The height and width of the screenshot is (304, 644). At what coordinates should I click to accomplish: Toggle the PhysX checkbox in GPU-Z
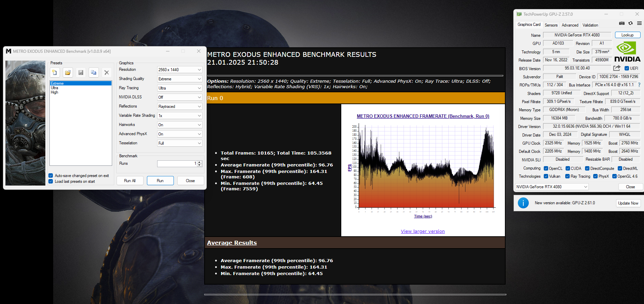[595, 176]
